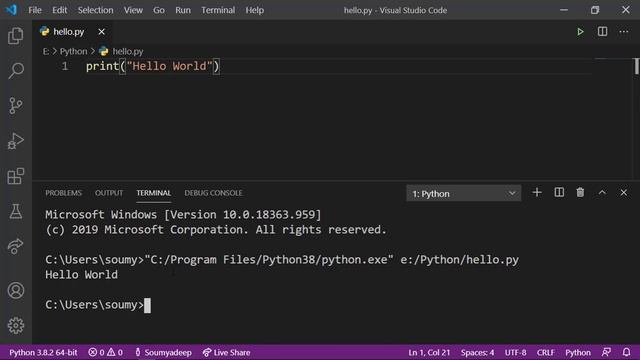Close the terminal panel
This screenshot has width=640, height=360.
click(624, 192)
